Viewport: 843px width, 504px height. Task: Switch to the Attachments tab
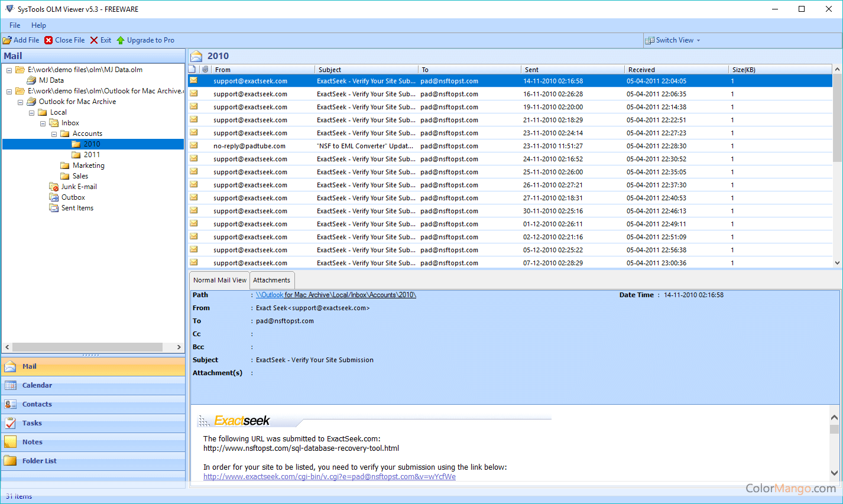click(x=272, y=280)
